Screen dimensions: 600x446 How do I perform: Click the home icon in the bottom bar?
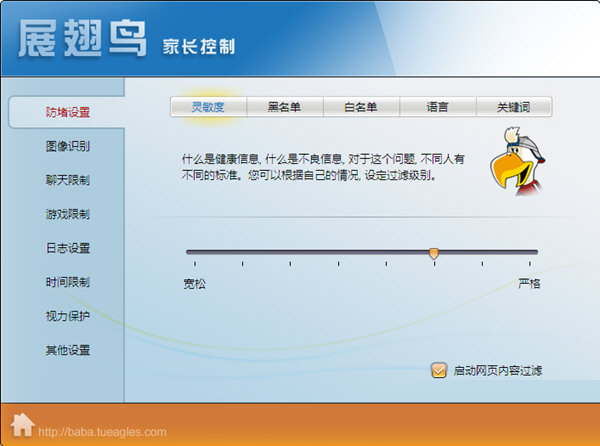(x=22, y=424)
